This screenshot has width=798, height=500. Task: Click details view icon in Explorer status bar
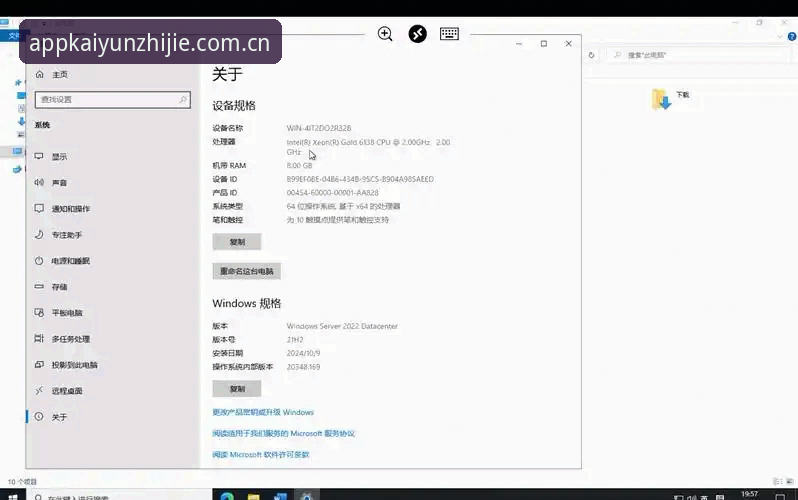click(778, 481)
